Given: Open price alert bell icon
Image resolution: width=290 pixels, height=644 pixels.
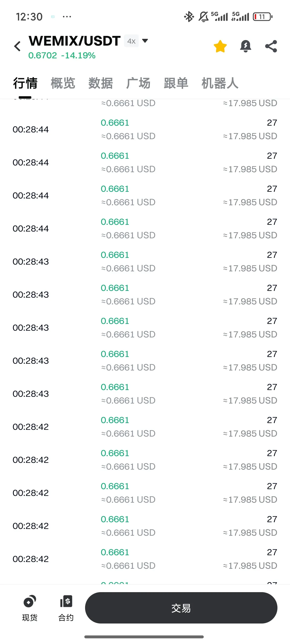Looking at the screenshot, I should click(246, 46).
